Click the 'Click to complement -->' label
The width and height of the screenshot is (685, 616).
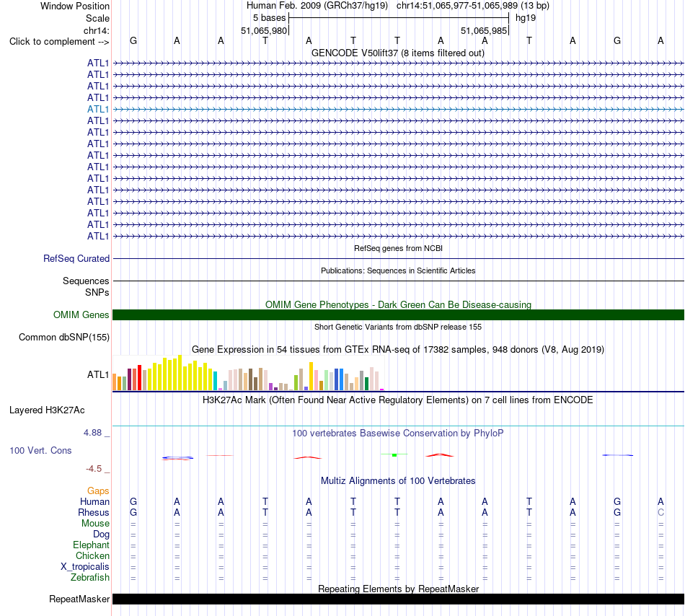tap(59, 42)
